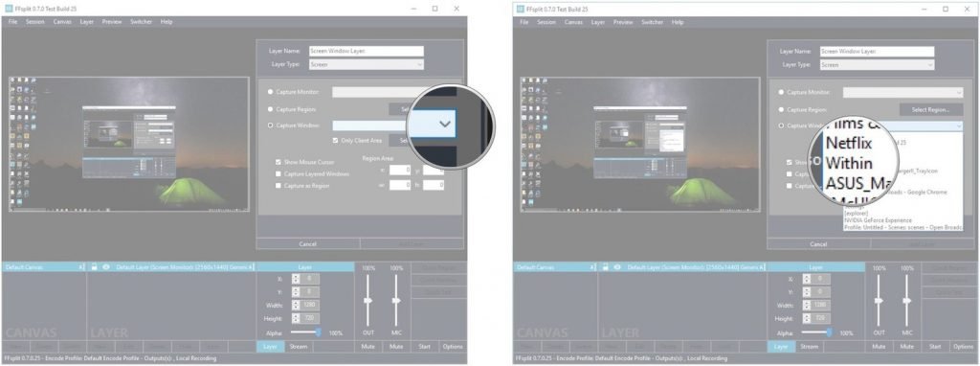
Task: Toggle the Only Client Area checkbox
Action: 336,141
